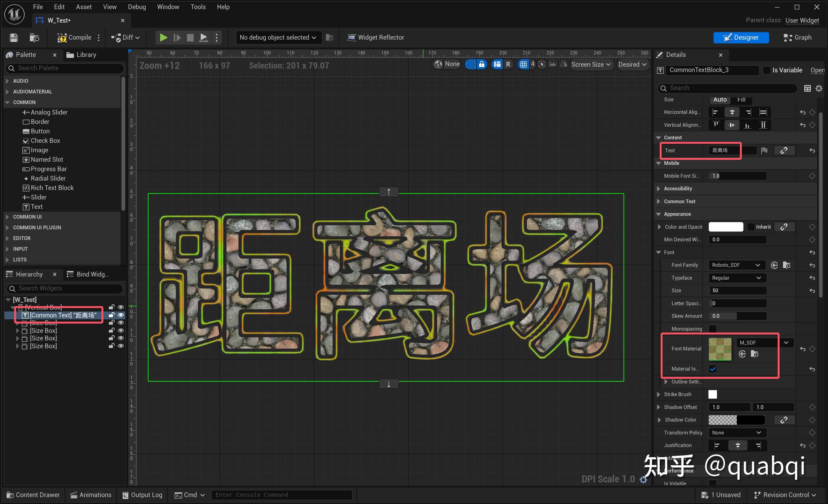Screen dimensions: 828x504
Task: Click the Color and Opacity white swatch
Action: 725,227
